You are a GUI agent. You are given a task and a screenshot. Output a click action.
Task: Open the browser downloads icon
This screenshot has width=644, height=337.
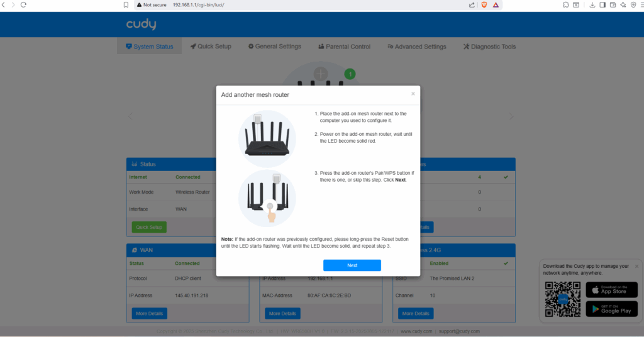[x=592, y=5]
